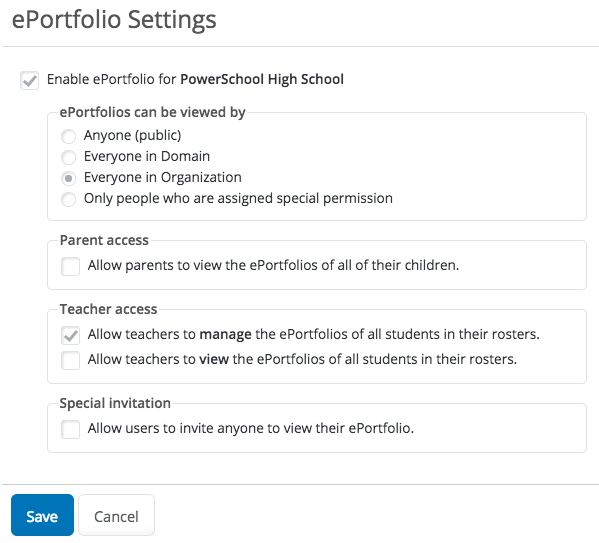Click the ePortfolio Settings page title
The height and width of the screenshot is (543, 599).
pos(114,20)
